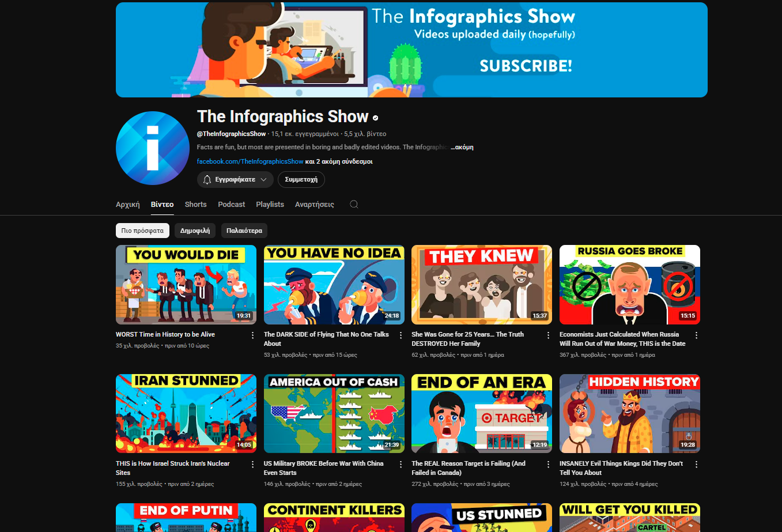Viewport: 782px width, 532px height.
Task: Click the @TheInfographicsShow channel handle
Action: tap(231, 134)
